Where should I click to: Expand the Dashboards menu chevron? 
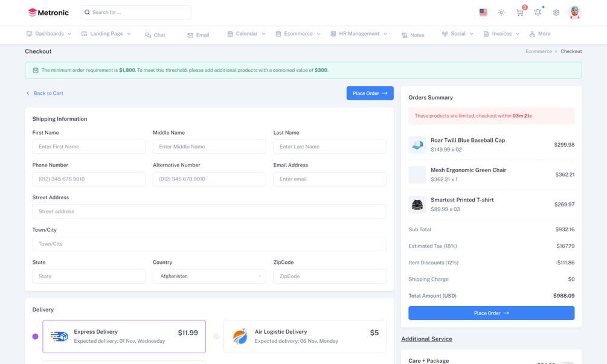click(69, 34)
